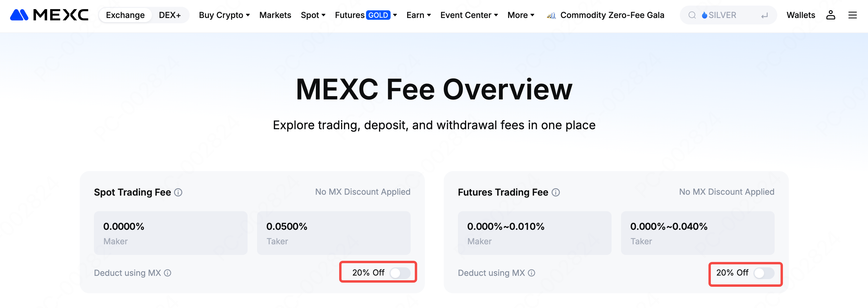Screen dimensions: 868x308
Task: Enable futures 20% Off MX deduction toggle
Action: click(763, 273)
